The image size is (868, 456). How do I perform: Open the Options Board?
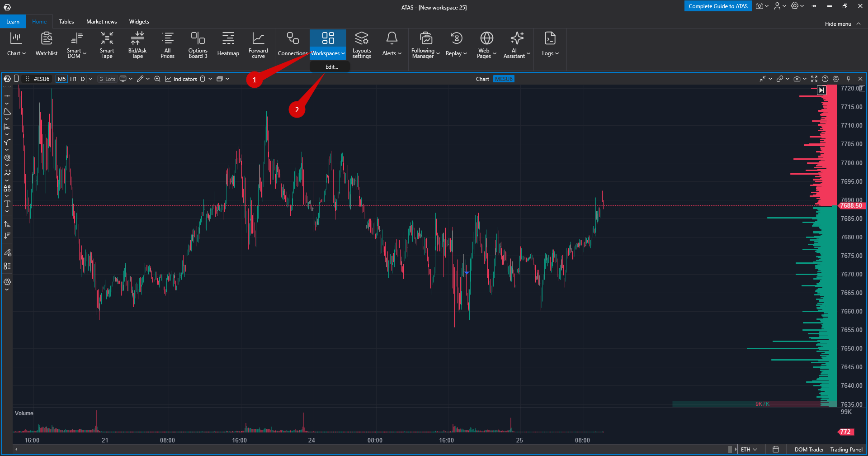click(198, 44)
